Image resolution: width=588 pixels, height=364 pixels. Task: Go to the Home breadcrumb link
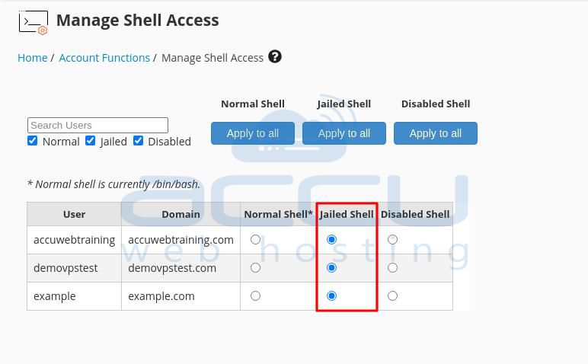point(33,58)
